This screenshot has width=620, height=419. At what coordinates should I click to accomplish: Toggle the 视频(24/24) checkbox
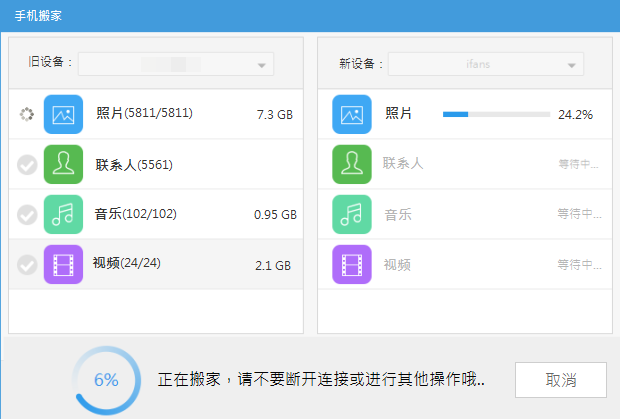[27, 264]
